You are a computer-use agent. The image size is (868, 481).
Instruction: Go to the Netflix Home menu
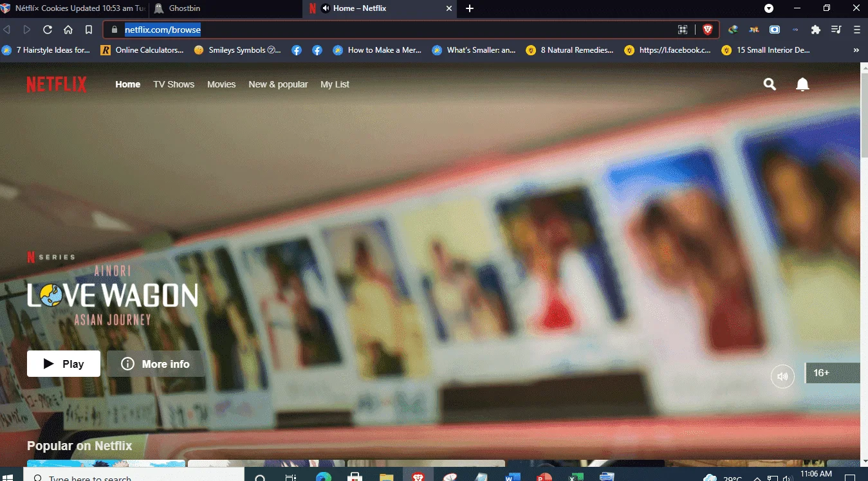[x=128, y=84]
